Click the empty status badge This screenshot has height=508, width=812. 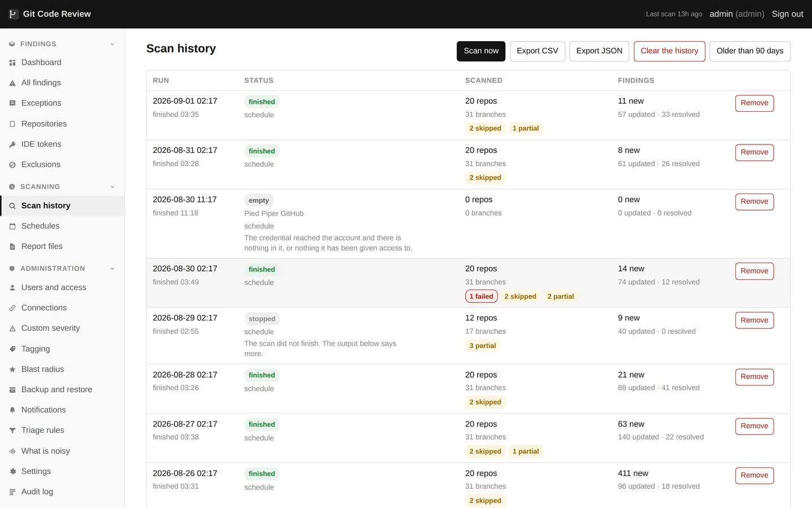pos(259,200)
